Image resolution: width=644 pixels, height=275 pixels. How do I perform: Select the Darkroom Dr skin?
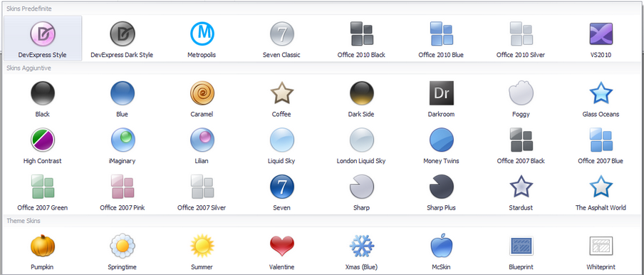[x=441, y=98]
